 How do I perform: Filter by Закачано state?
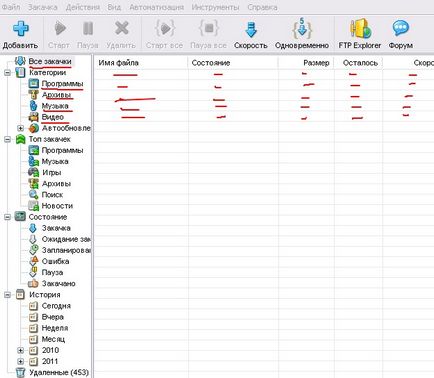pos(58,283)
